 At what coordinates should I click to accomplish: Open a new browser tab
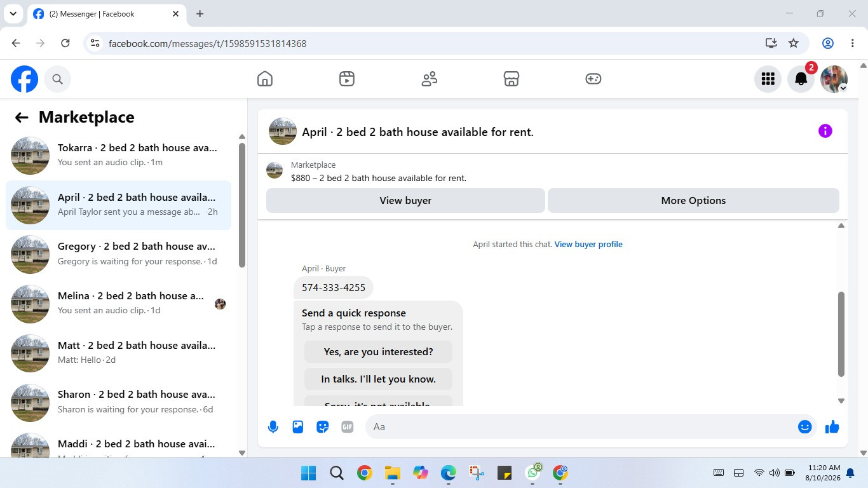pos(200,13)
